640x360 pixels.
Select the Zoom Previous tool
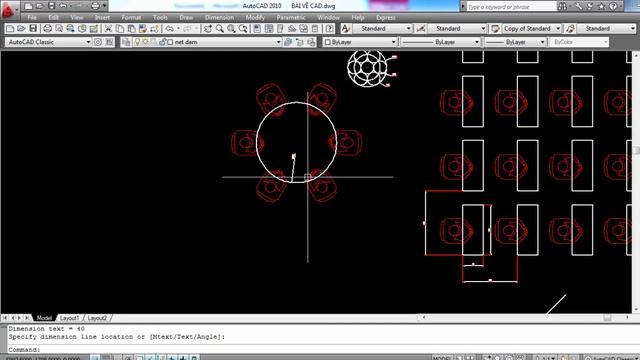click(x=243, y=29)
